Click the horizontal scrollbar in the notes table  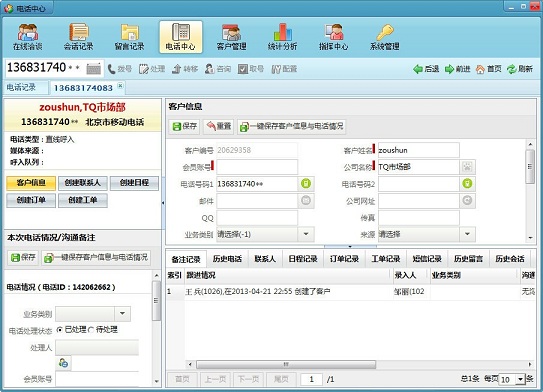click(286, 364)
